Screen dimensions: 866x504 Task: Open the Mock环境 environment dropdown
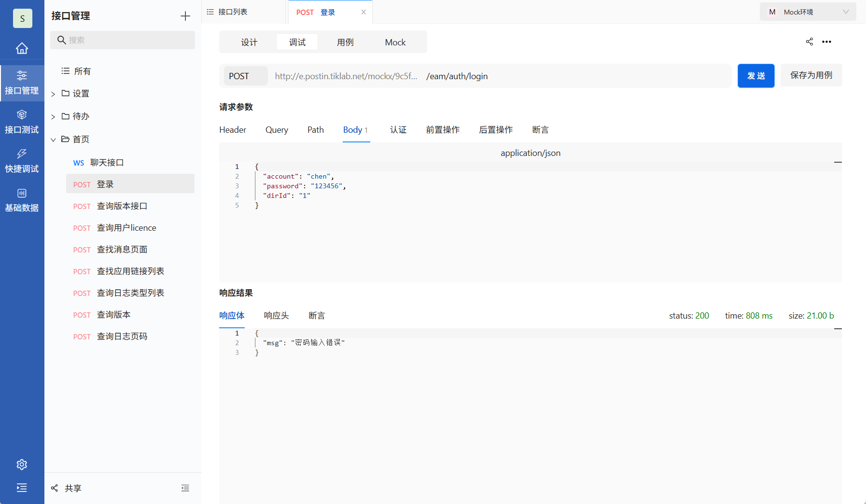pyautogui.click(x=808, y=11)
